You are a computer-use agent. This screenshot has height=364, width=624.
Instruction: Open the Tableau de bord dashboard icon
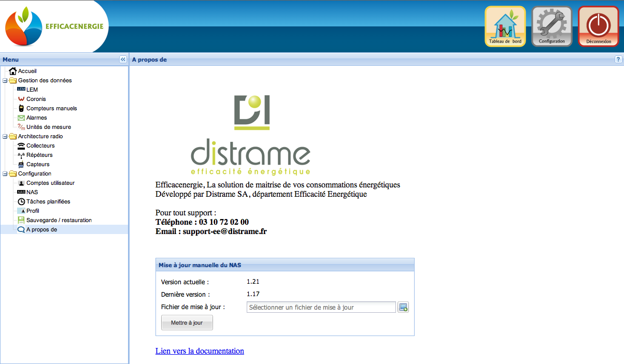tap(505, 26)
